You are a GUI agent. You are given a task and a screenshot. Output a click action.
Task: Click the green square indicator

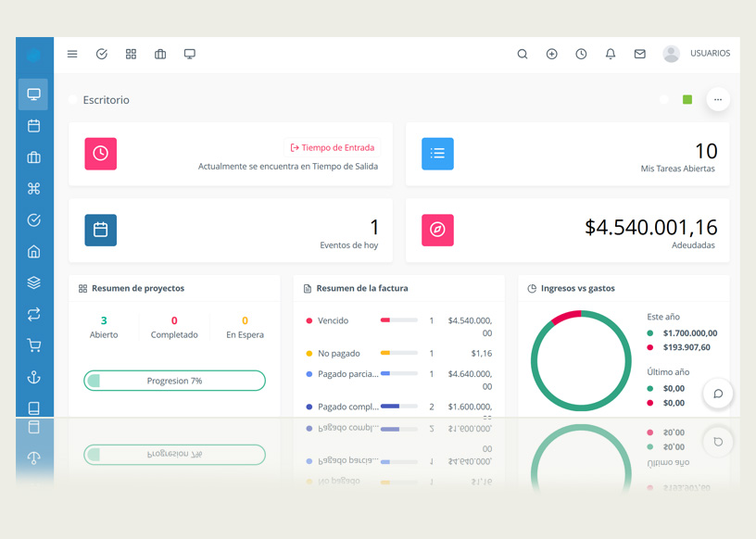(687, 100)
